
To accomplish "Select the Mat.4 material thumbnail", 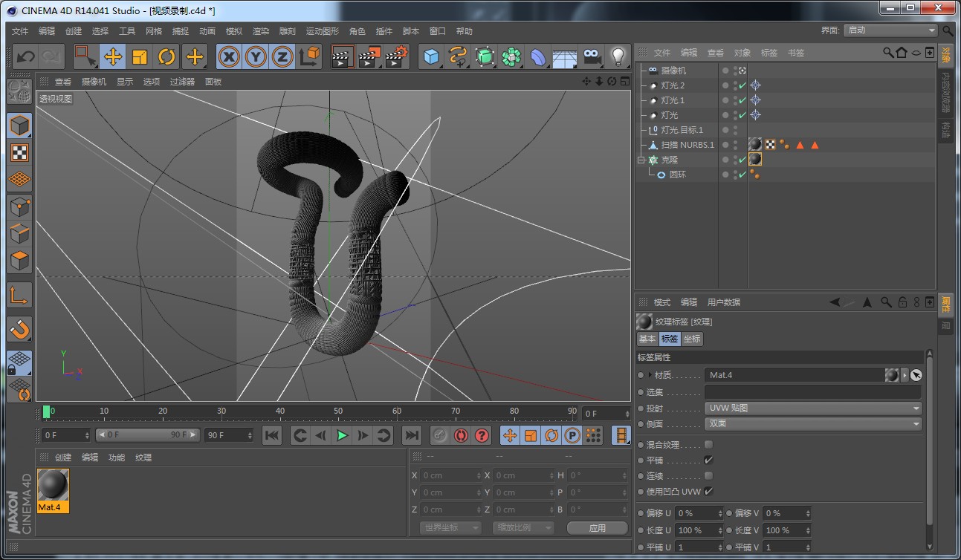I will click(x=53, y=491).
